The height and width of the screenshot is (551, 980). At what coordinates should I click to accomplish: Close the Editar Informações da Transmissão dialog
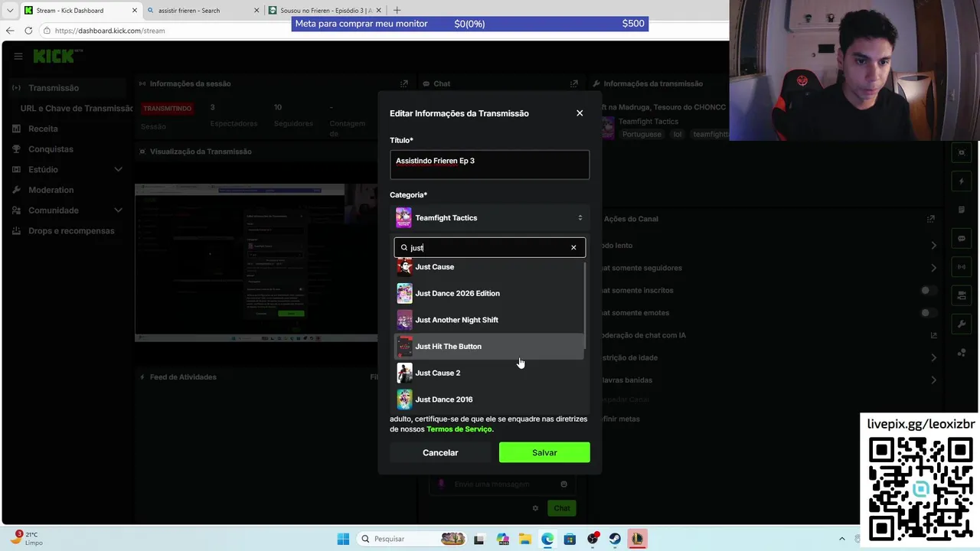580,113
